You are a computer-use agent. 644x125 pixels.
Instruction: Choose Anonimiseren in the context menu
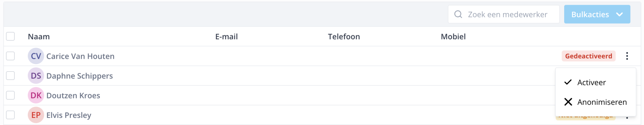[596, 102]
